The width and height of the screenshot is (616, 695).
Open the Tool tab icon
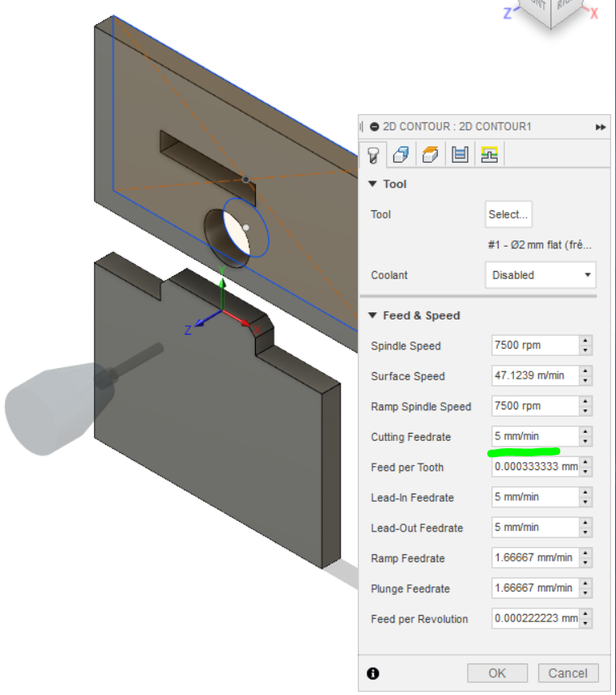[x=373, y=154]
